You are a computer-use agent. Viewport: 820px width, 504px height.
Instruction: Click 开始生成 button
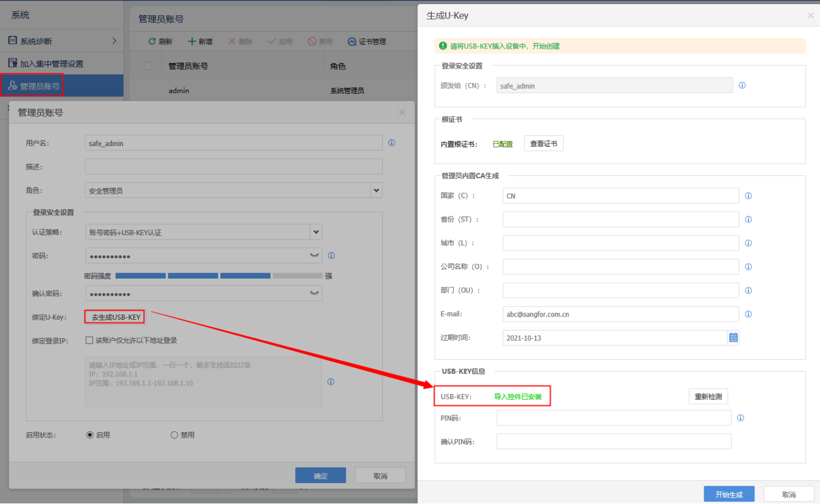click(x=729, y=494)
